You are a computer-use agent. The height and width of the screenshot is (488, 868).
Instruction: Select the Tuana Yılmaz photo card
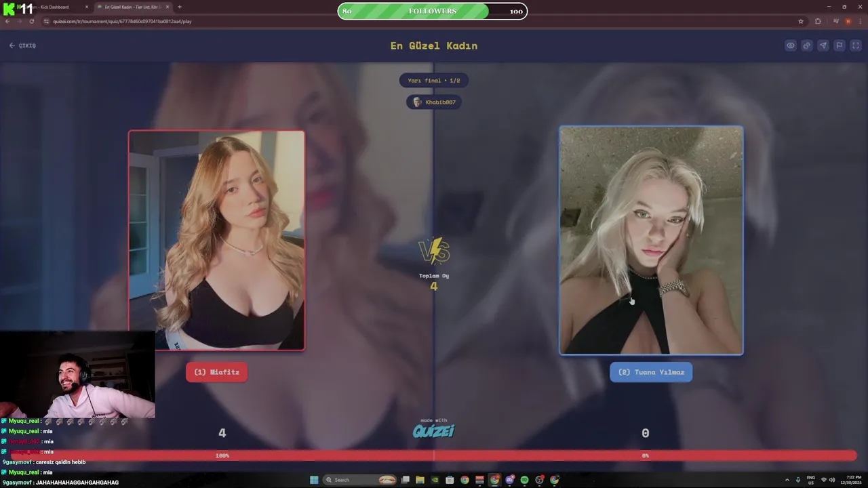click(651, 241)
